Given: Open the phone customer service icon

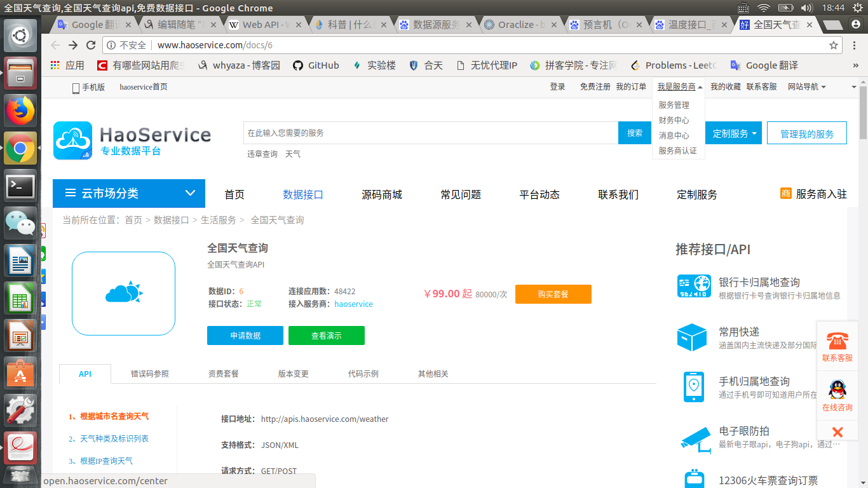Looking at the screenshot, I should pos(837,341).
